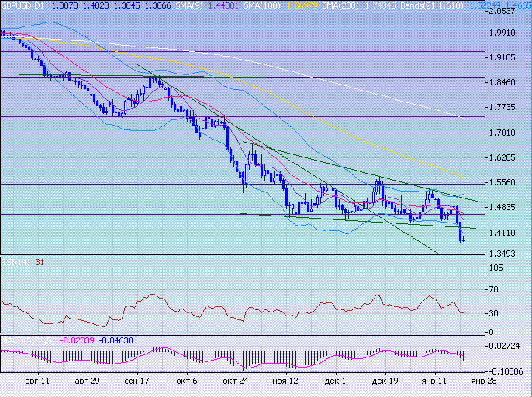Click the дек 19 date marker
Viewport: 532px width, 397px height.
click(385, 381)
